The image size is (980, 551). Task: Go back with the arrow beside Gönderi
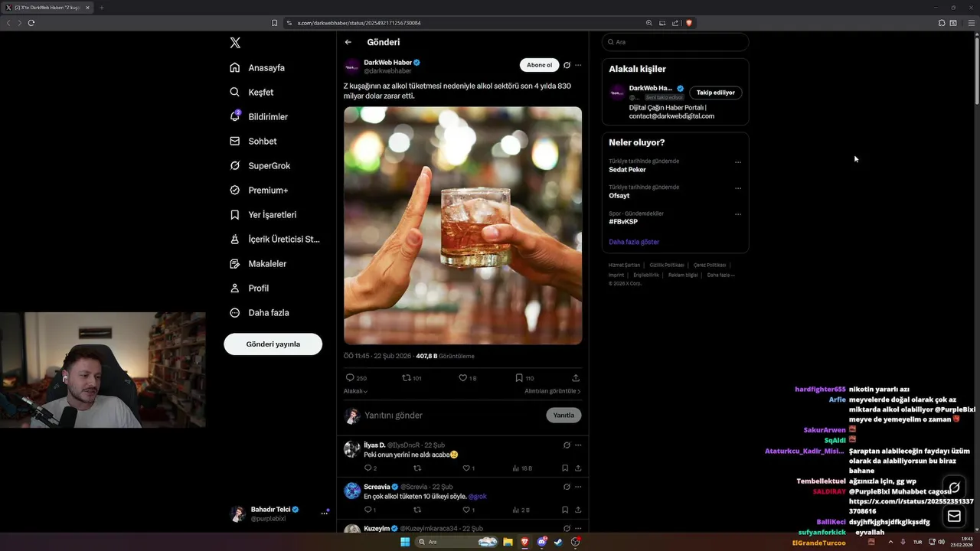(x=348, y=42)
